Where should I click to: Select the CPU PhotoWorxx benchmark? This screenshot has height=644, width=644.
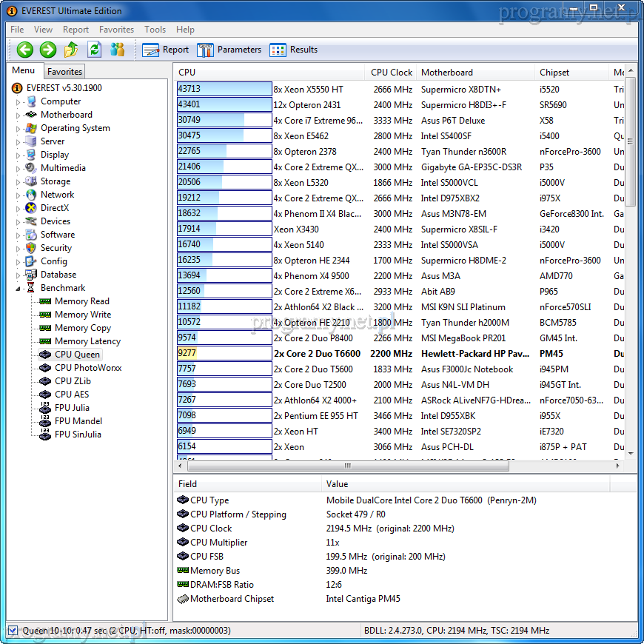point(87,368)
